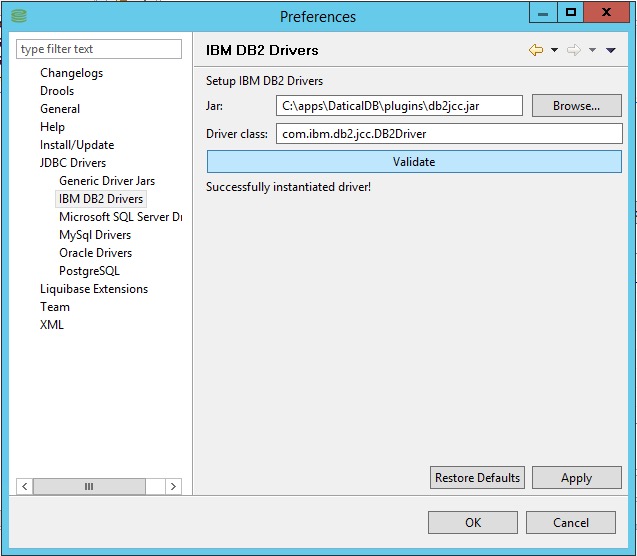Click the tree scrollbar left arrow
Viewport: 637px width, 556px height.
click(x=25, y=487)
